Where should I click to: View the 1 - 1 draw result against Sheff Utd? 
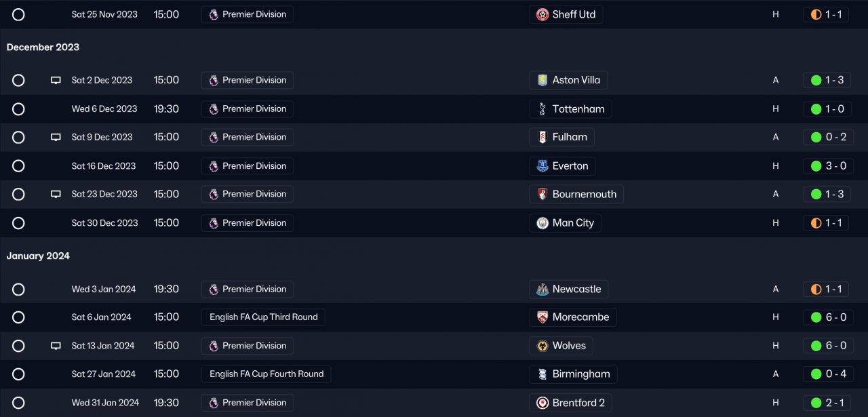(826, 14)
